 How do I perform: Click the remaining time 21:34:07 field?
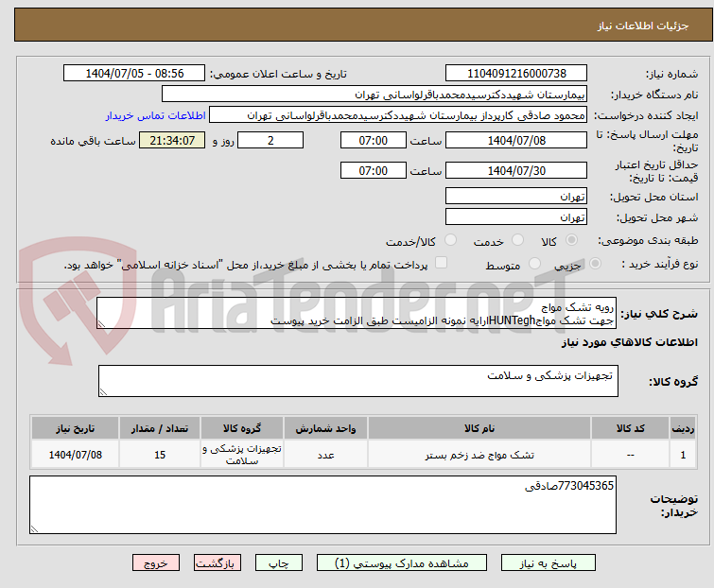(x=172, y=140)
